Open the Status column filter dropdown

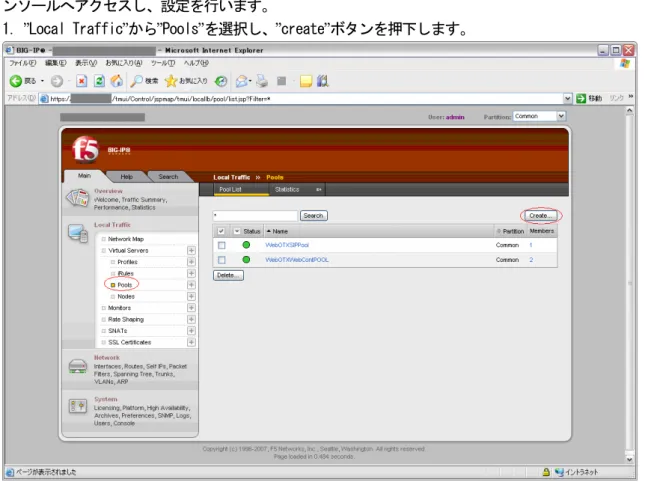237,231
